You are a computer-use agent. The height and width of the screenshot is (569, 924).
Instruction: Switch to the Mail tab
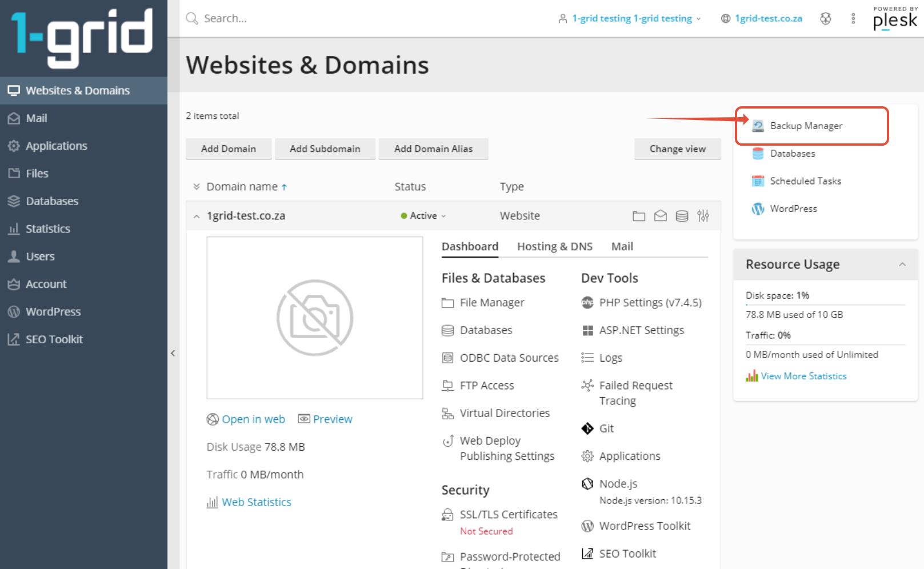coord(622,246)
